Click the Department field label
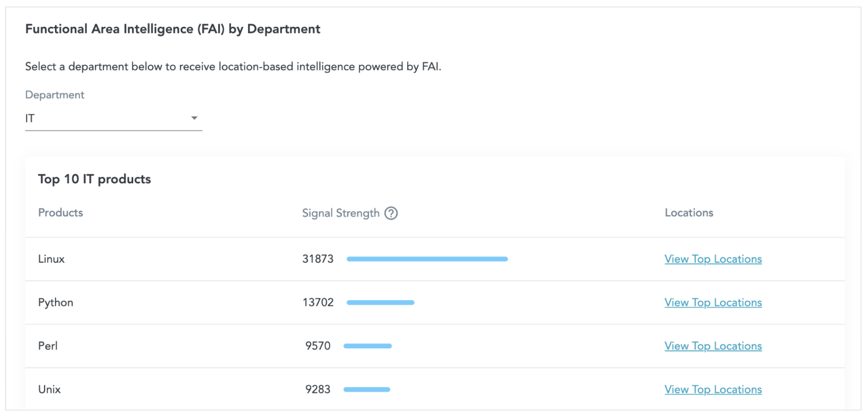The image size is (868, 419). (x=54, y=95)
